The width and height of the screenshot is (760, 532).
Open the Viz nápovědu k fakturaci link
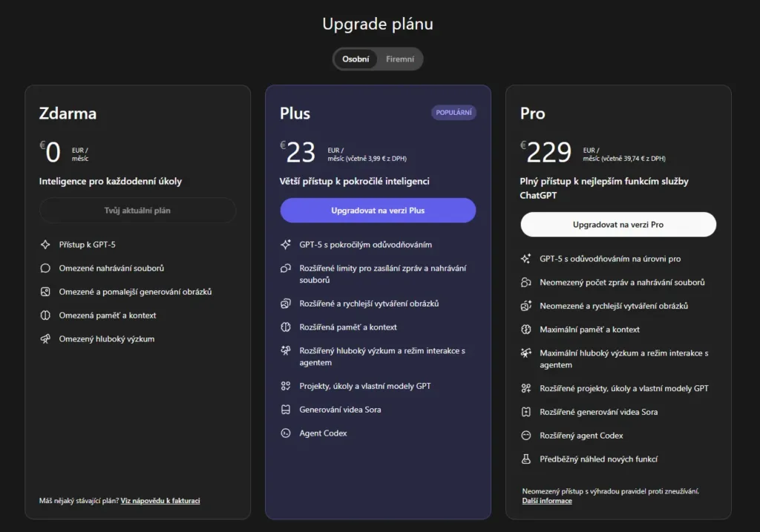click(160, 501)
